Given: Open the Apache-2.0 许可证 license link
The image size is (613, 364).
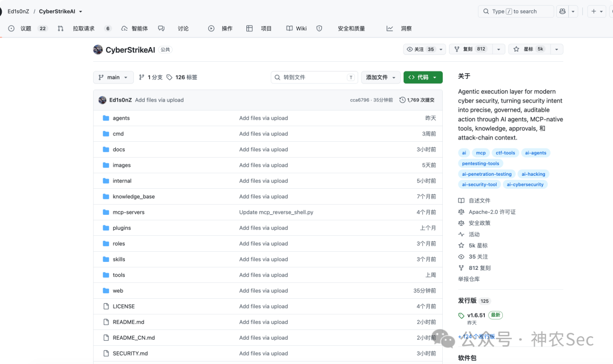Looking at the screenshot, I should click(487, 211).
